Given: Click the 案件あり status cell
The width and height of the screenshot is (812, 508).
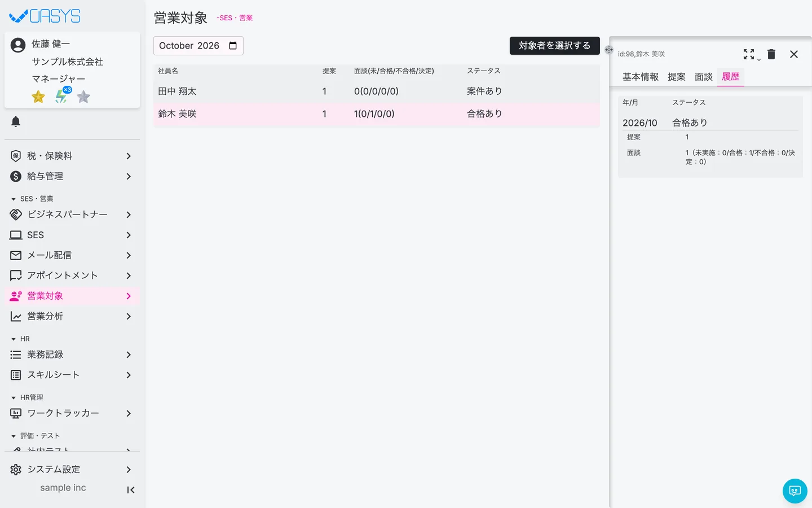Looking at the screenshot, I should point(484,91).
